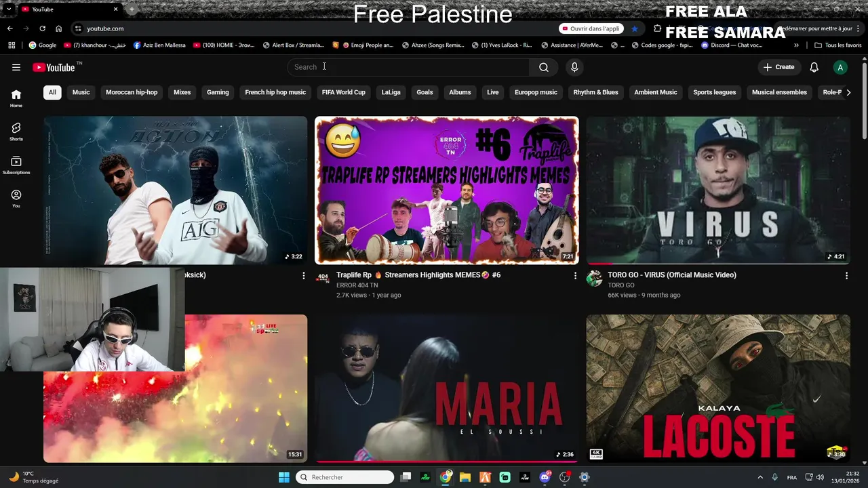Open VIRUS TORO GO video thumbnail
The height and width of the screenshot is (488, 868).
(718, 190)
